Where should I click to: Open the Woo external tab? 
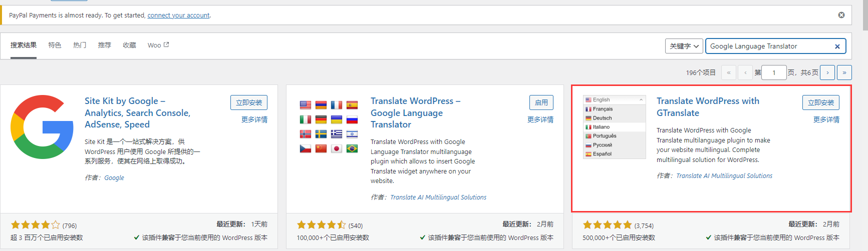[158, 45]
